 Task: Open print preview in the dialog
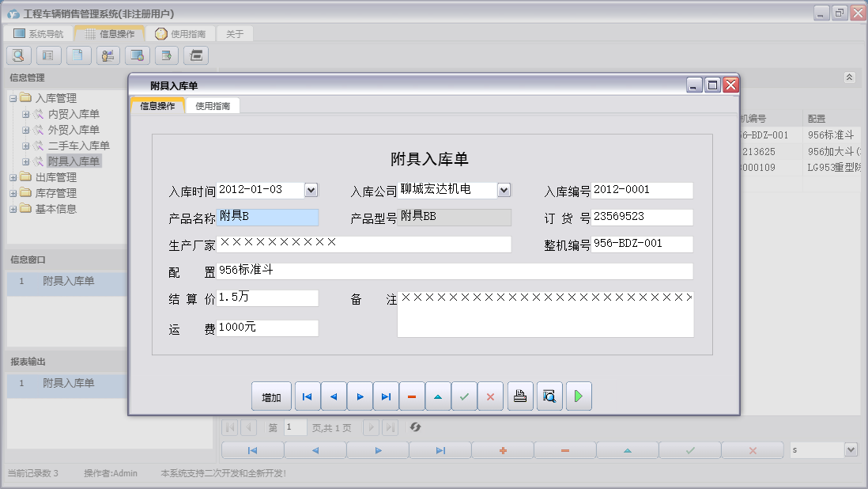(x=549, y=396)
